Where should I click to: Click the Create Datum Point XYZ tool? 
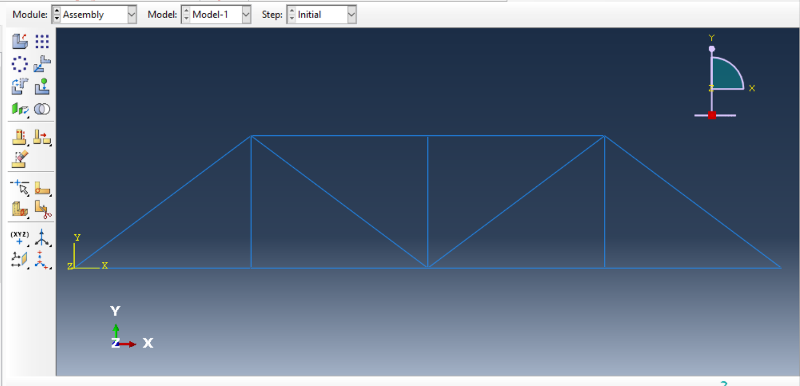point(19,238)
